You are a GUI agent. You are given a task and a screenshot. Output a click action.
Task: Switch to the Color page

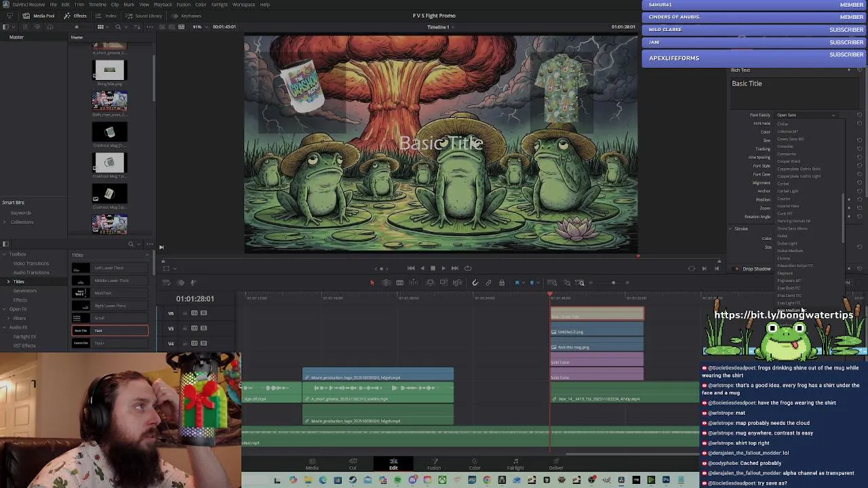(x=475, y=464)
